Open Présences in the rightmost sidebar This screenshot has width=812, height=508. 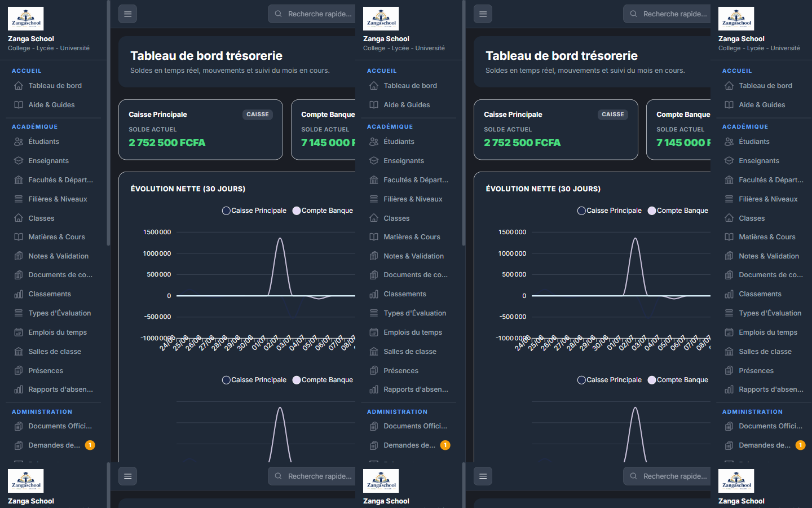click(764, 371)
